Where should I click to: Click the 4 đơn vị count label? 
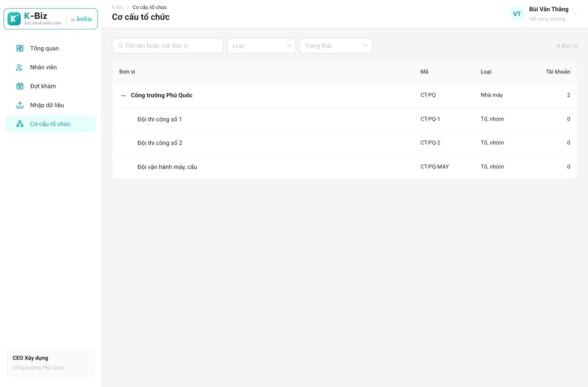567,46
